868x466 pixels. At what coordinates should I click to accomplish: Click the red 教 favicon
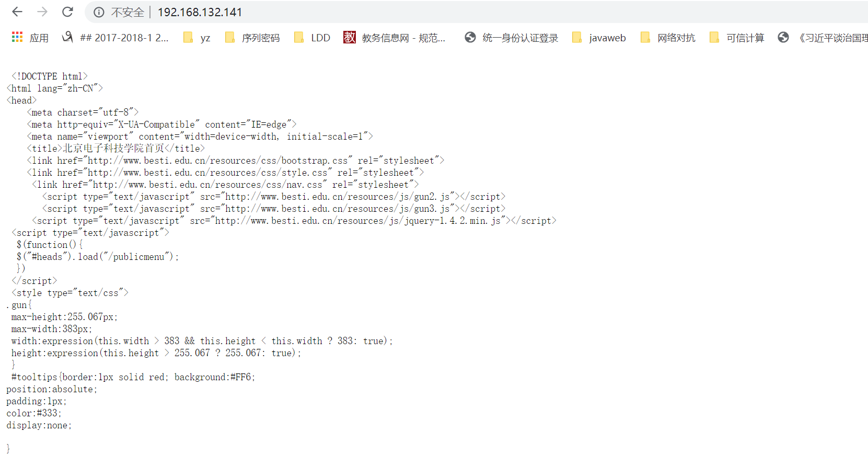(x=350, y=37)
